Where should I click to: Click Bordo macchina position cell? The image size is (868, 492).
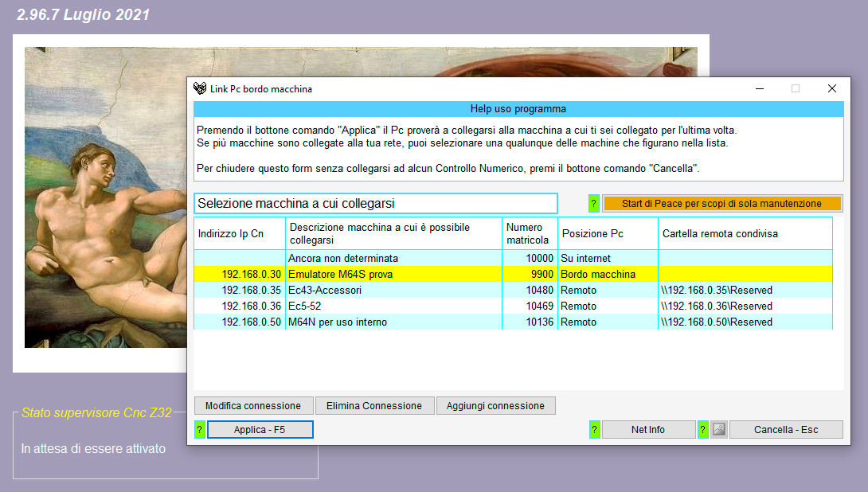click(x=608, y=274)
